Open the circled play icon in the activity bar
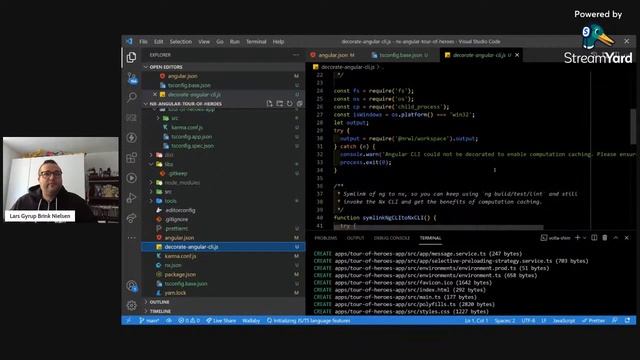 pyautogui.click(x=131, y=178)
